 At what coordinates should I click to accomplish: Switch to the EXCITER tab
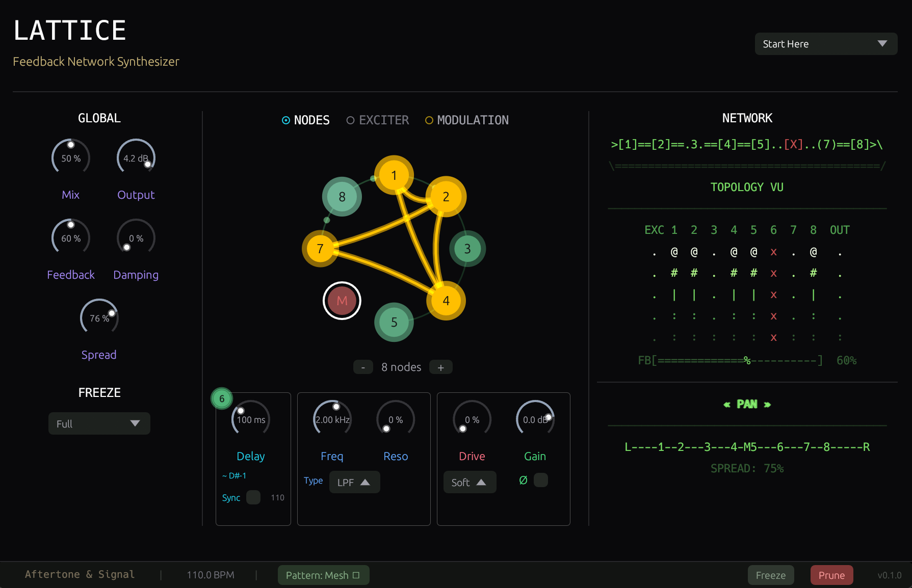coord(378,120)
